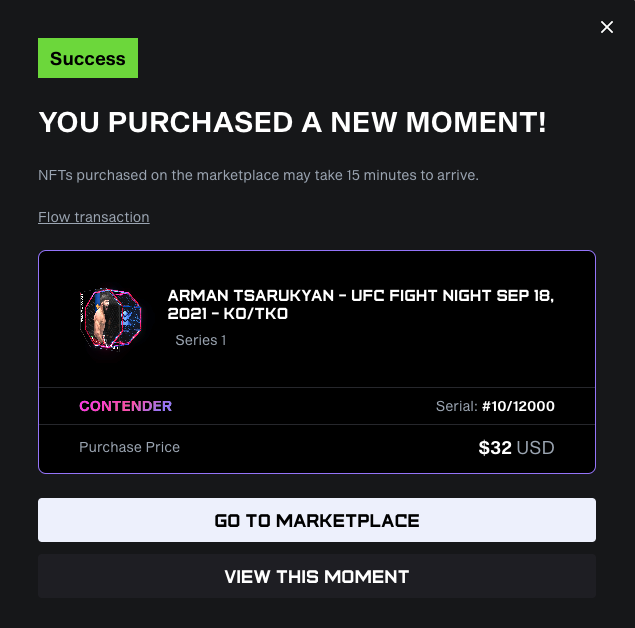Select the Purchase Price label
Viewport: 635px width, 628px height.
click(x=130, y=447)
